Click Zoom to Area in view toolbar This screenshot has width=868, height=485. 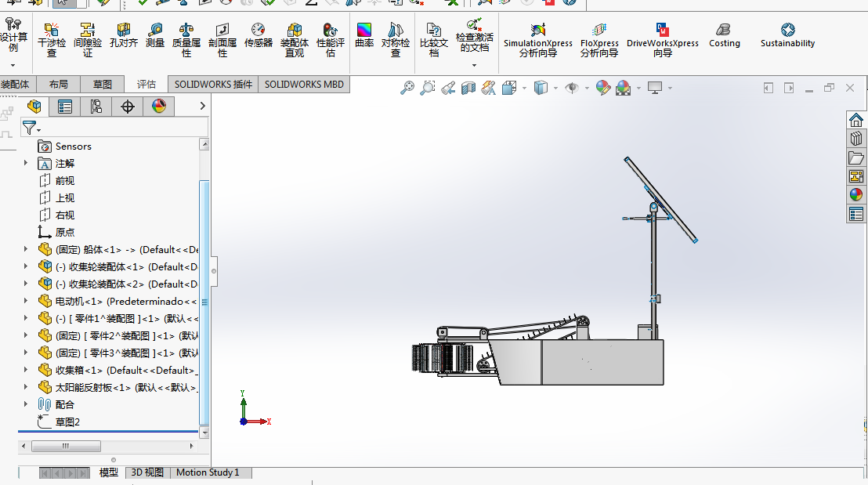pos(428,88)
